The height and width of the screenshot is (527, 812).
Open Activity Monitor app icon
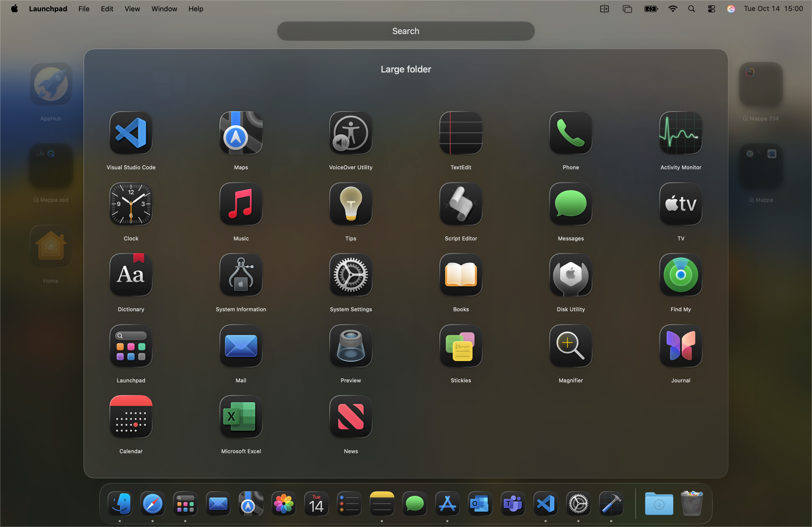[x=680, y=133]
